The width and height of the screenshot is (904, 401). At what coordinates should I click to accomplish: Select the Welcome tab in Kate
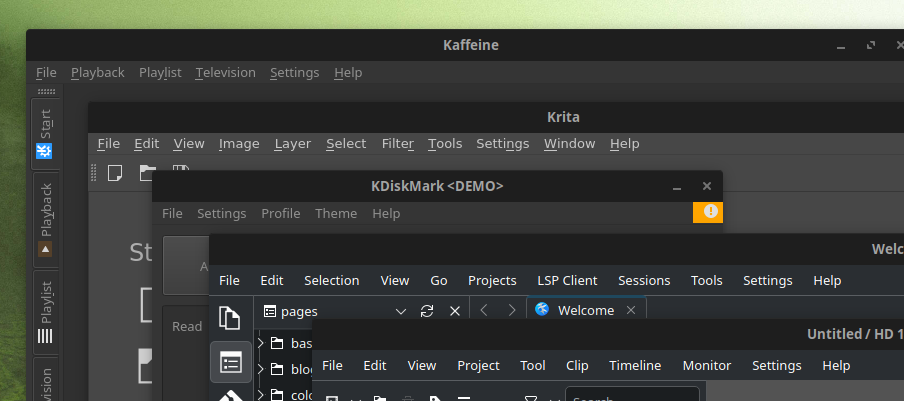[586, 311]
